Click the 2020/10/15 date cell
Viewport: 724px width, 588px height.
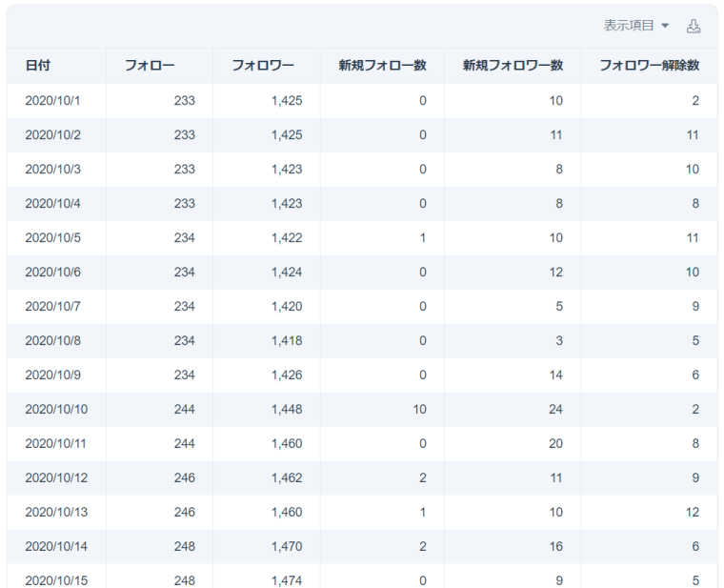[56, 579]
